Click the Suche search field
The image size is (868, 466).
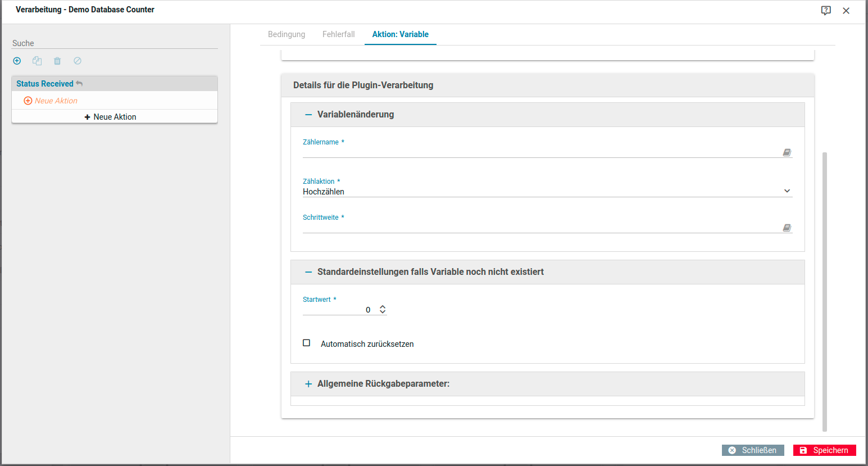[115, 43]
